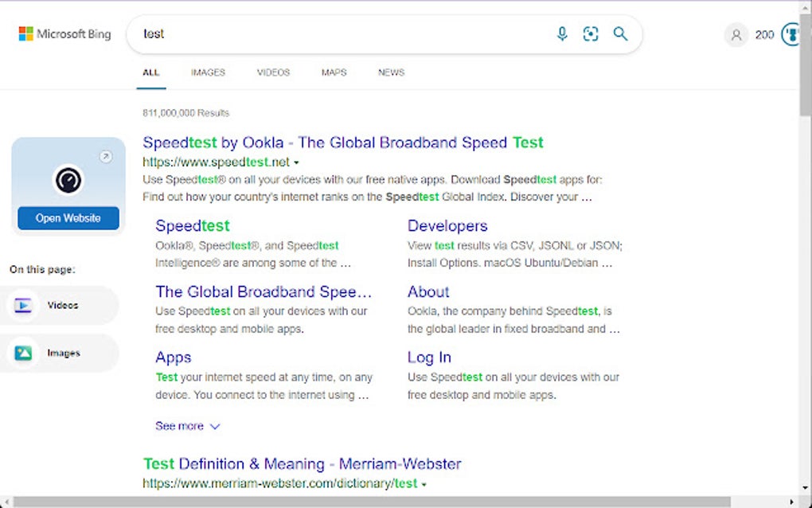Screen dimensions: 812x508
Task: Click the Open Website button
Action: (x=67, y=217)
